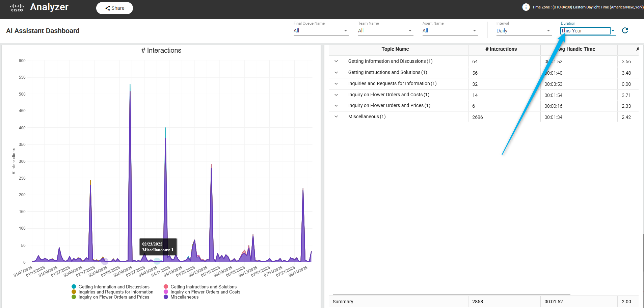
Task: Toggle Getting Information and Discussions legend item
Action: [114, 287]
